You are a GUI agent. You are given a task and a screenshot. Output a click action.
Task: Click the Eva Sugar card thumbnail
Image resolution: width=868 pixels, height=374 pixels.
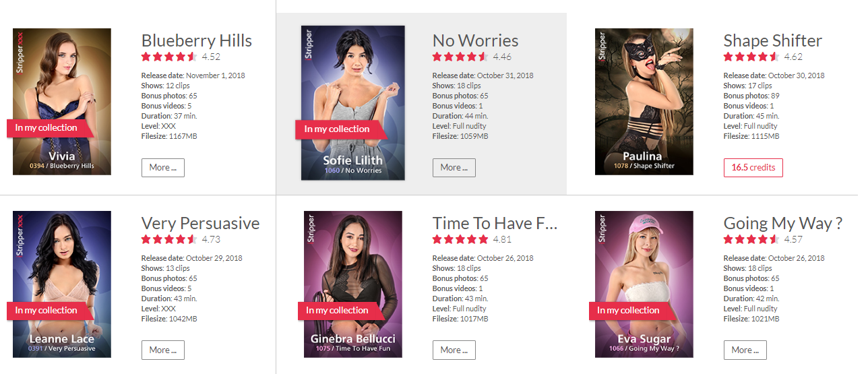[x=644, y=284]
